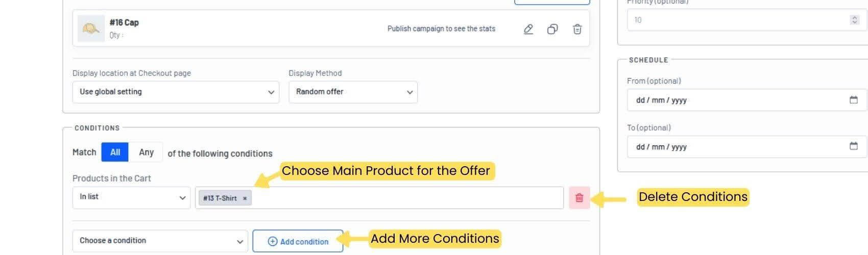Expand the Display Method Random offer dropdown
This screenshot has width=868, height=255.
[x=353, y=92]
